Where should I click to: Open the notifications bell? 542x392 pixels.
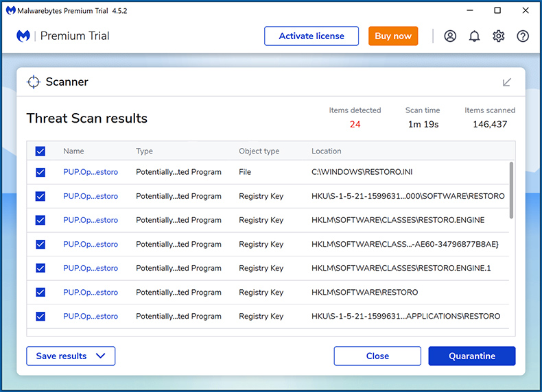point(474,36)
